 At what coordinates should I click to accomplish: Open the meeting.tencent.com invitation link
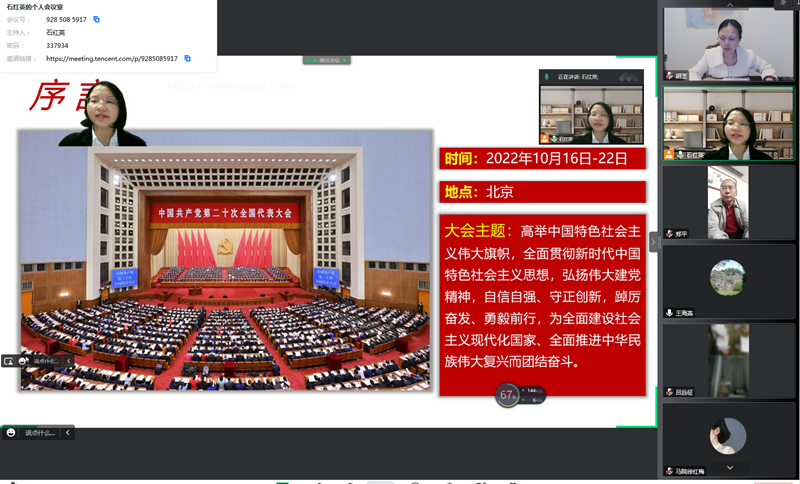(x=111, y=58)
